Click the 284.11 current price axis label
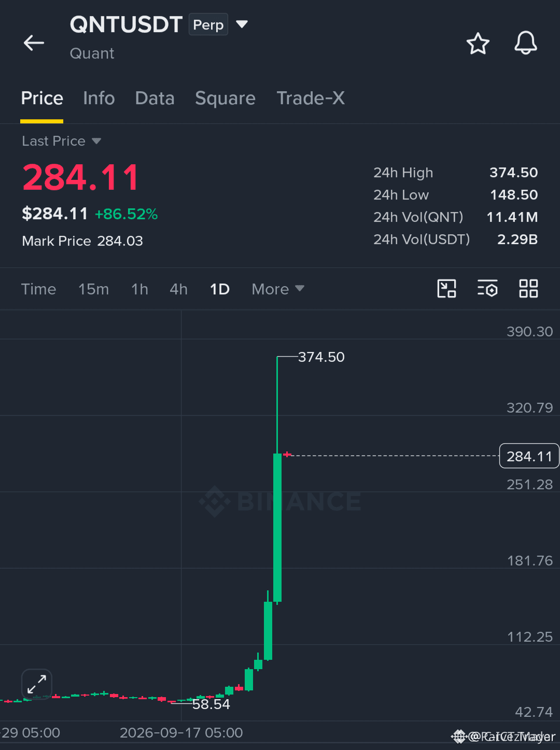This screenshot has height=750, width=560. (529, 456)
